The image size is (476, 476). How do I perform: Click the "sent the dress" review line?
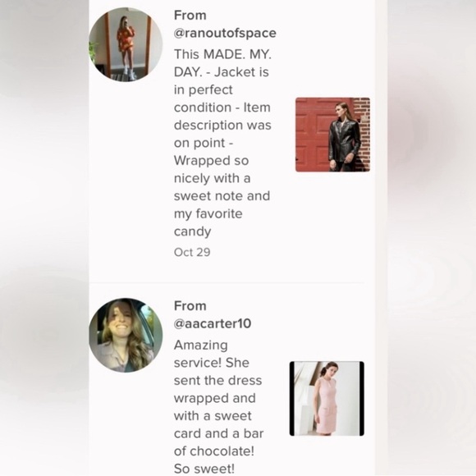217,380
